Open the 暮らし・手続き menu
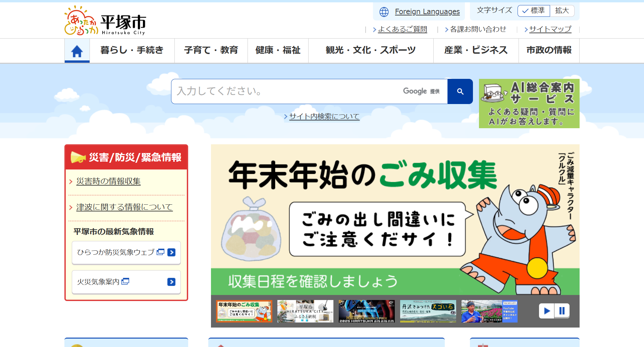This screenshot has height=347, width=644. pyautogui.click(x=132, y=50)
